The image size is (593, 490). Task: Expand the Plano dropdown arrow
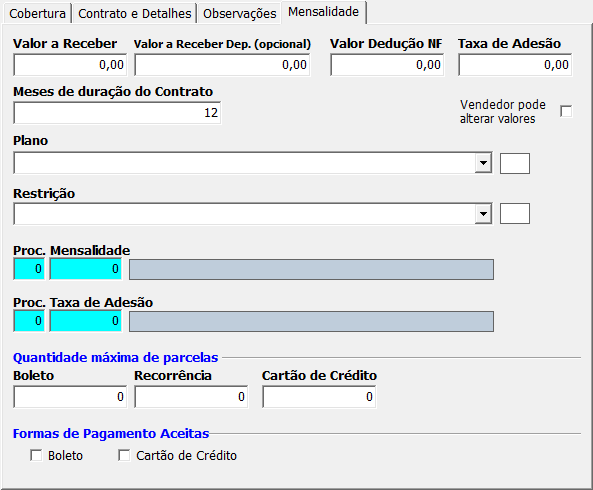click(x=483, y=163)
